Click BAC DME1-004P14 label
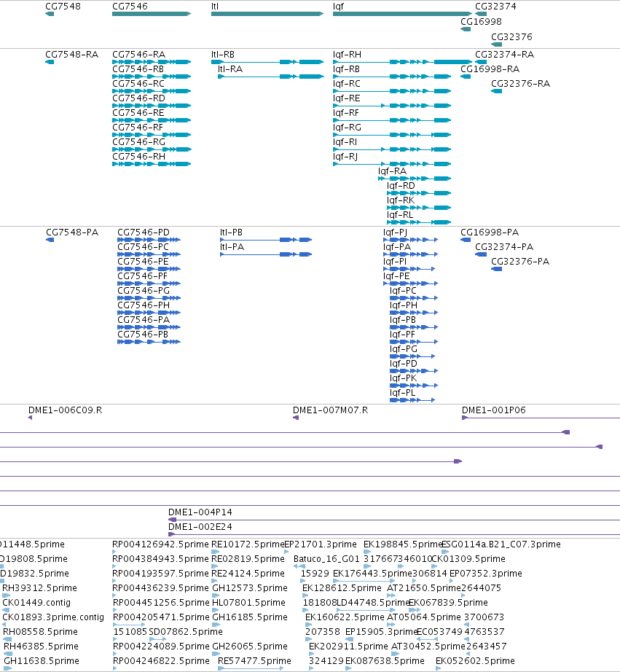This screenshot has height=672, width=620. 200,512
